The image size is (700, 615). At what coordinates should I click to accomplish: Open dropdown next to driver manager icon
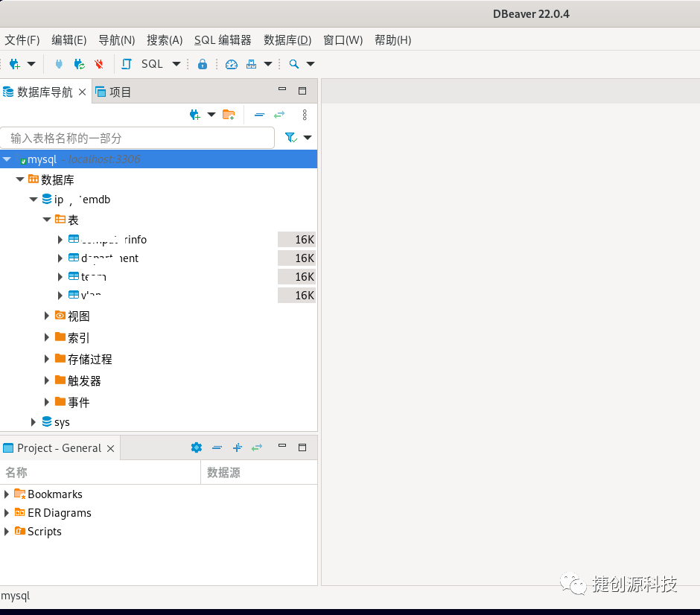268,64
